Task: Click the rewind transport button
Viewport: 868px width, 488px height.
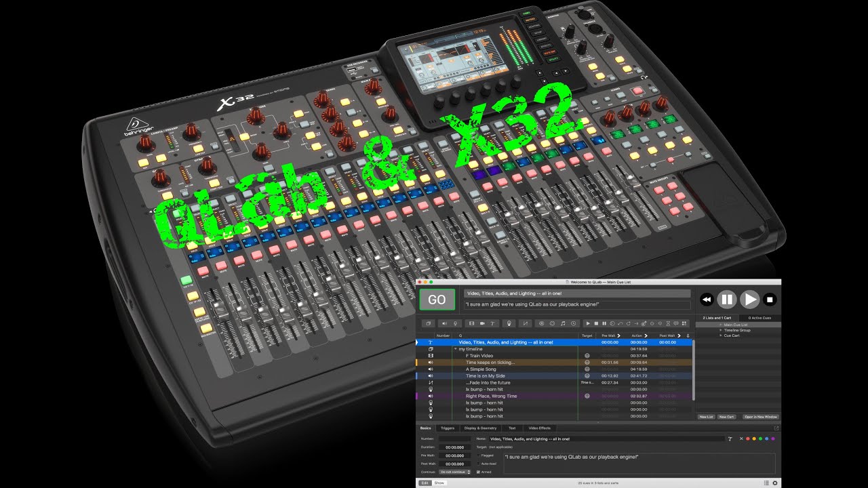Action: click(707, 299)
